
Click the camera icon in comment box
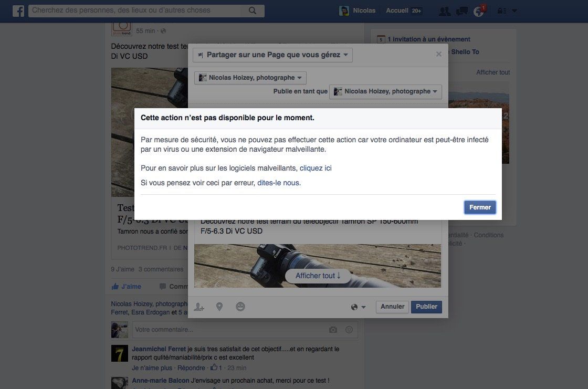tap(333, 330)
